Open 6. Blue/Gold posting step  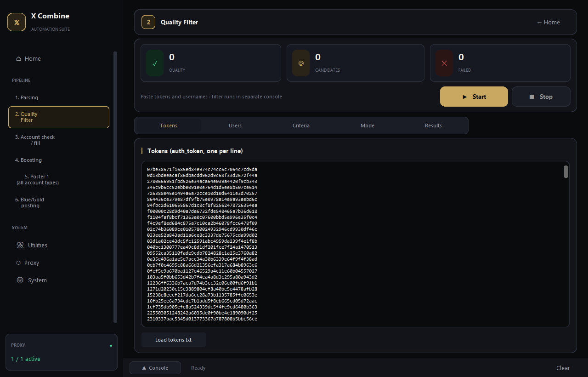(x=59, y=203)
